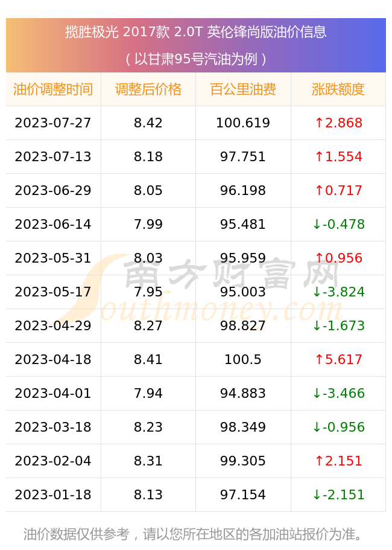Click the red up arrow beside 5.617
The height and width of the screenshot is (550, 392).
coord(319,359)
